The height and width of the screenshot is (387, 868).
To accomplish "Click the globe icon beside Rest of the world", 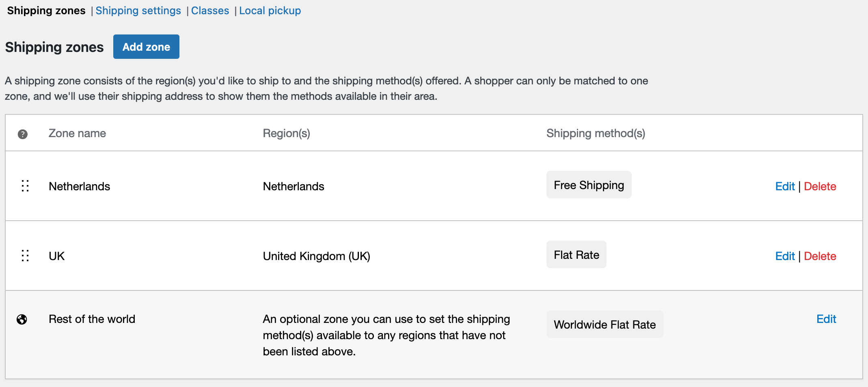I will [x=22, y=320].
